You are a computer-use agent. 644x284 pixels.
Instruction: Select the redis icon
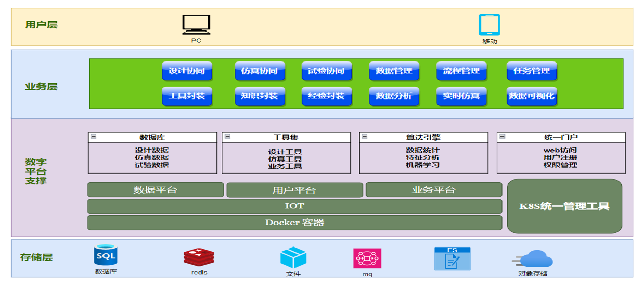click(x=199, y=257)
